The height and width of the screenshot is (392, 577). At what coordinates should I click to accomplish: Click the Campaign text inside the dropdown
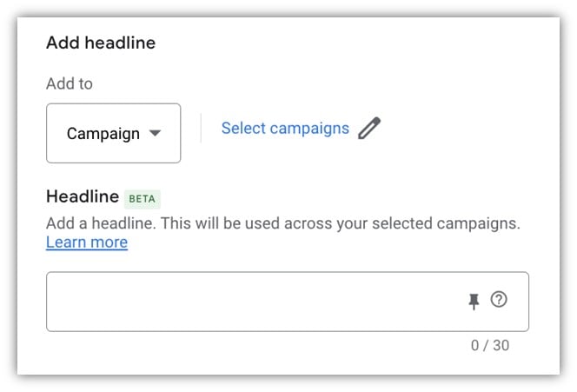(103, 134)
